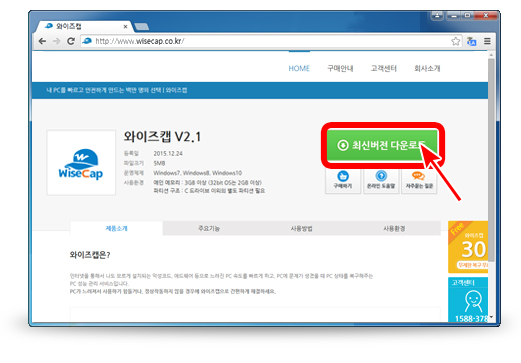Close the 와이즈캡 browser tab

125,27
